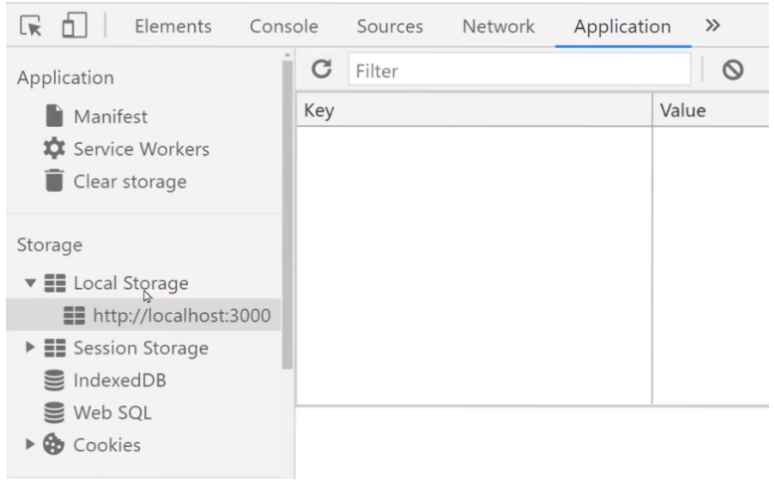774x486 pixels.
Task: Click the Clear storage trash icon
Action: point(54,181)
